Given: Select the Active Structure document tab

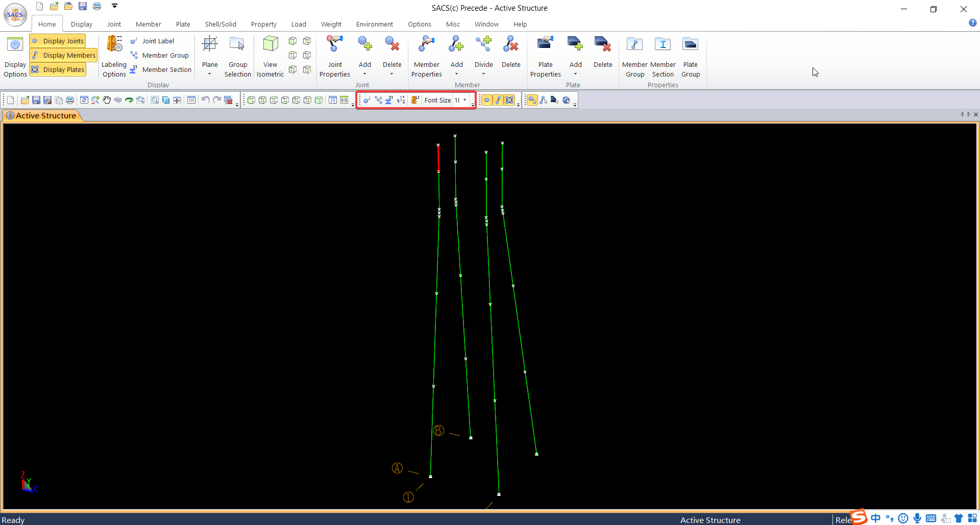Looking at the screenshot, I should tap(41, 115).
